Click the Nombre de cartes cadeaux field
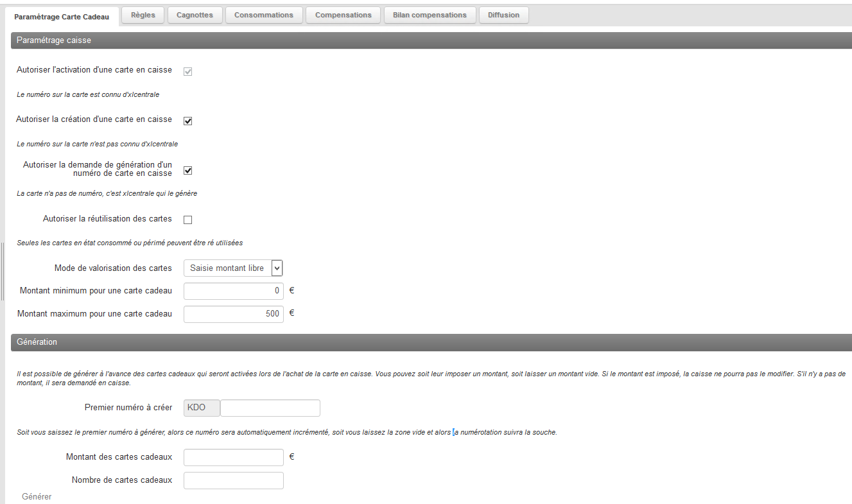The width and height of the screenshot is (852, 504). (x=234, y=480)
